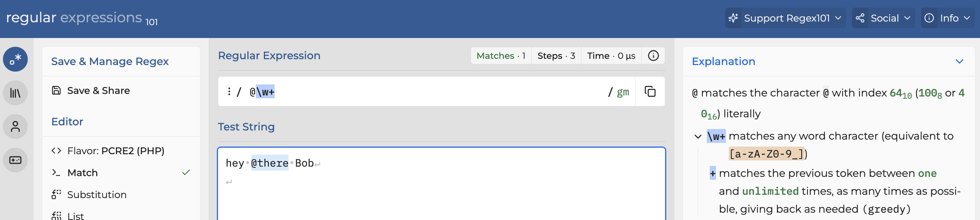
Task: Collapse the \w+ explanation tree node
Action: tap(697, 136)
